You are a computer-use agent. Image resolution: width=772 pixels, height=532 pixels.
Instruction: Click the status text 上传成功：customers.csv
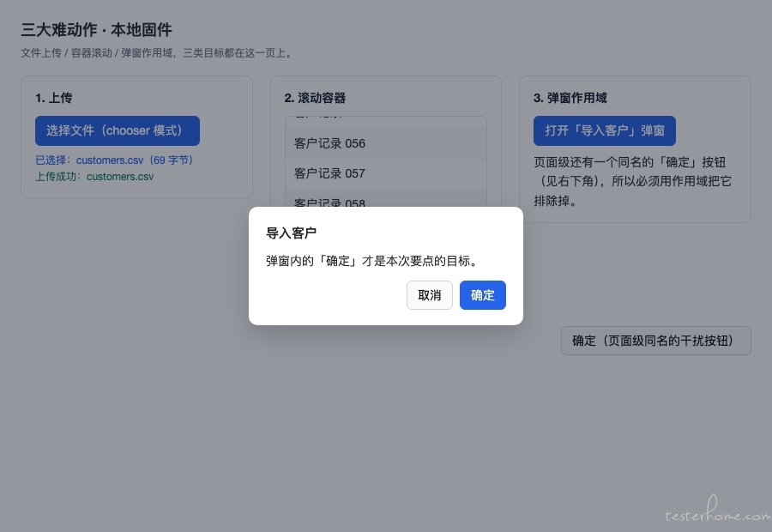tap(94, 177)
